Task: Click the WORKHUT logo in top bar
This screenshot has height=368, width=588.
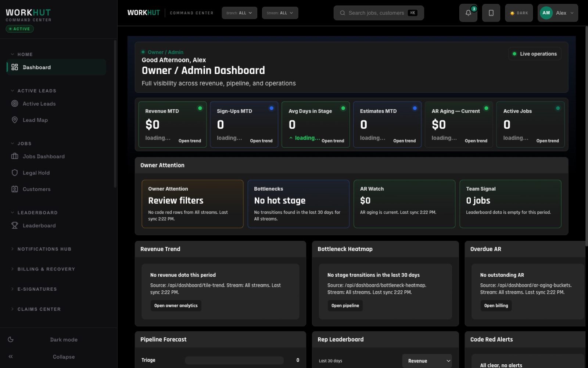Action: [144, 13]
